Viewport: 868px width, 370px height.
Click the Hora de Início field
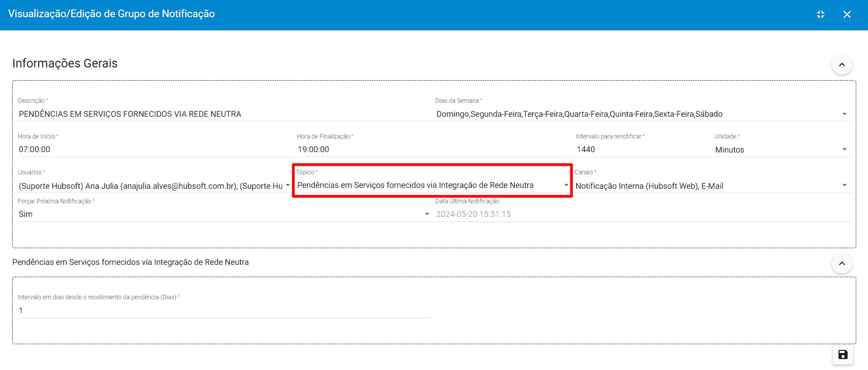156,149
